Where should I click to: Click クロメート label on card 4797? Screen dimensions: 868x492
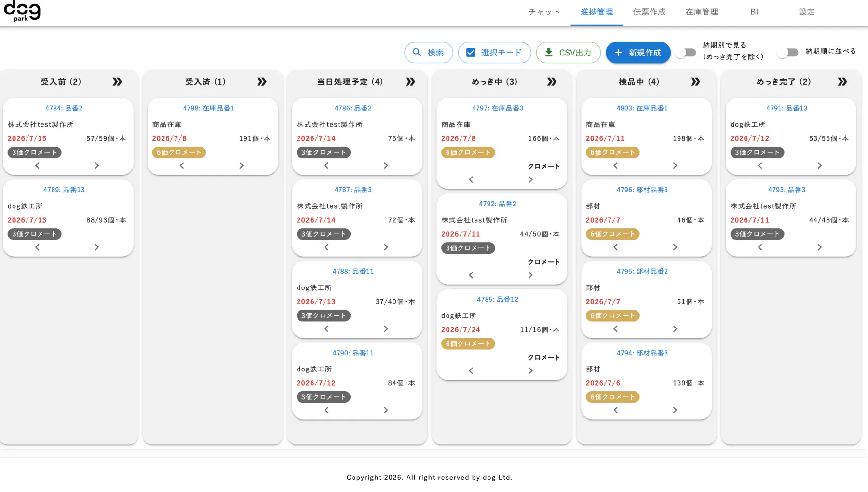(x=543, y=166)
